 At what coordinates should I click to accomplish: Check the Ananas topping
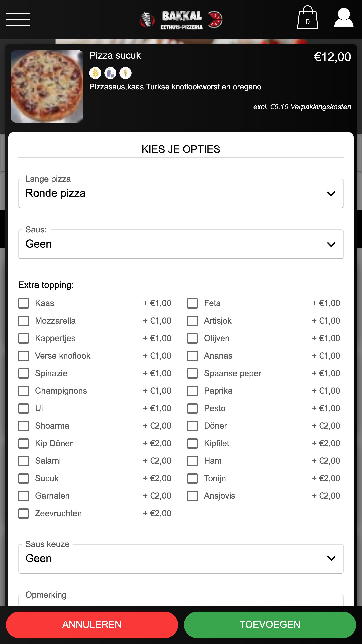pyautogui.click(x=192, y=356)
